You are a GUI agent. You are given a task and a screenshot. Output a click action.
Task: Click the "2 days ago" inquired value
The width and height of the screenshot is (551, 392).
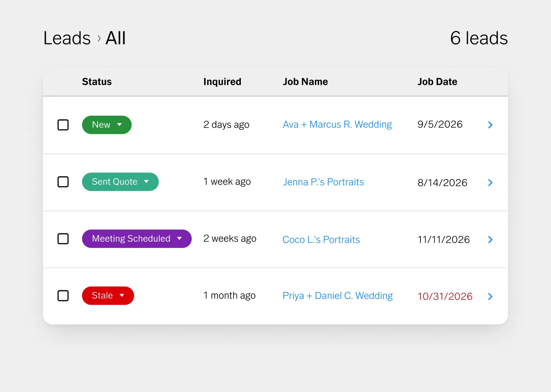(226, 125)
